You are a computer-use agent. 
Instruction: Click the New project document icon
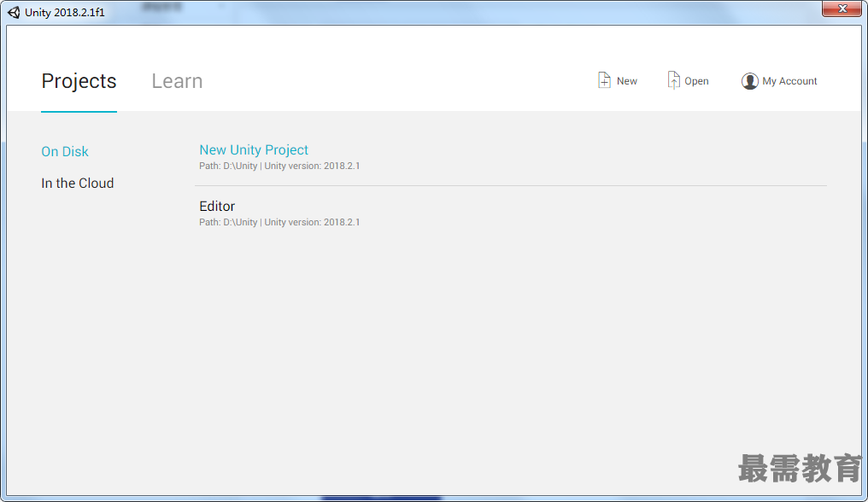(604, 80)
